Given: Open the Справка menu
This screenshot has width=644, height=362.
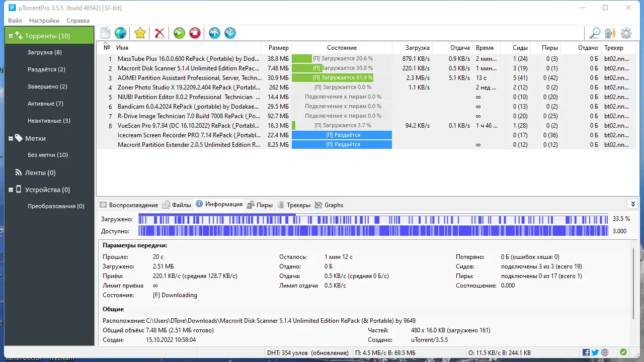Looking at the screenshot, I should pyautogui.click(x=78, y=21).
